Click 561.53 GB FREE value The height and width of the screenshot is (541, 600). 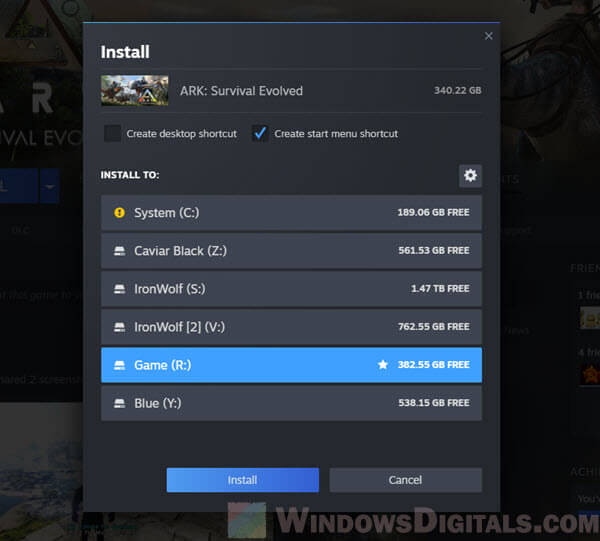[x=434, y=251]
